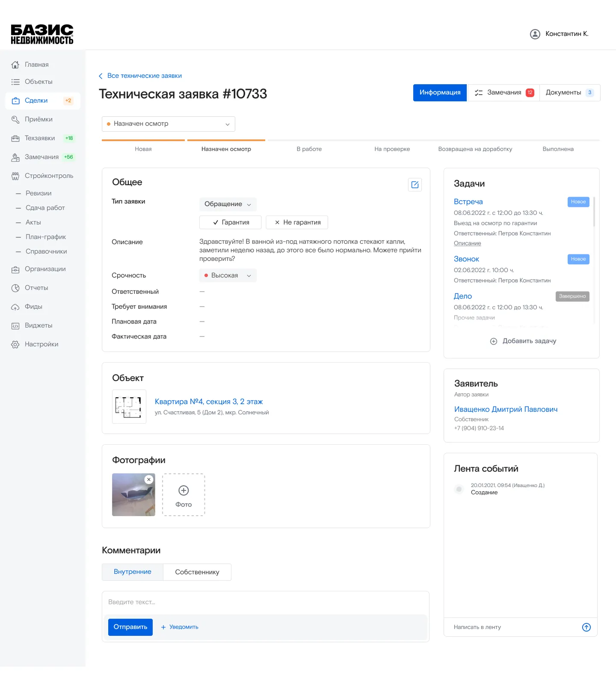The image size is (616, 685).
Task: Click the send arrow icon in event feed
Action: (586, 627)
